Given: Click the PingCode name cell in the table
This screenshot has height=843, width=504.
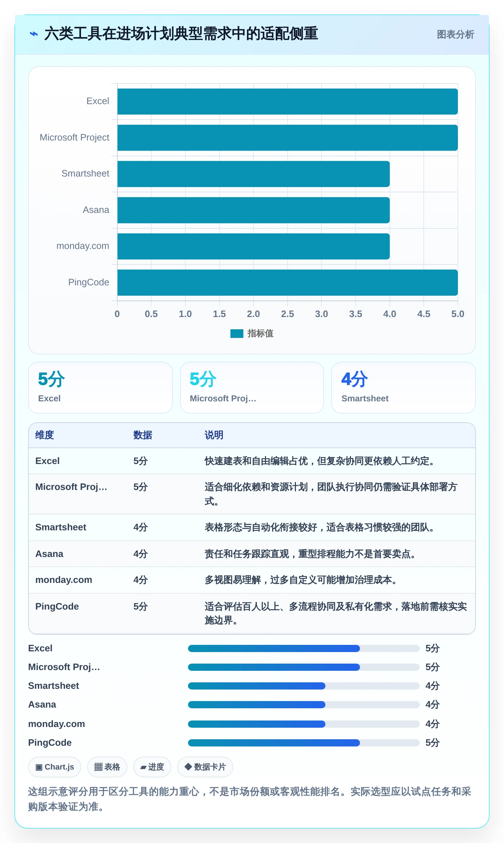Looking at the screenshot, I should tap(57, 607).
